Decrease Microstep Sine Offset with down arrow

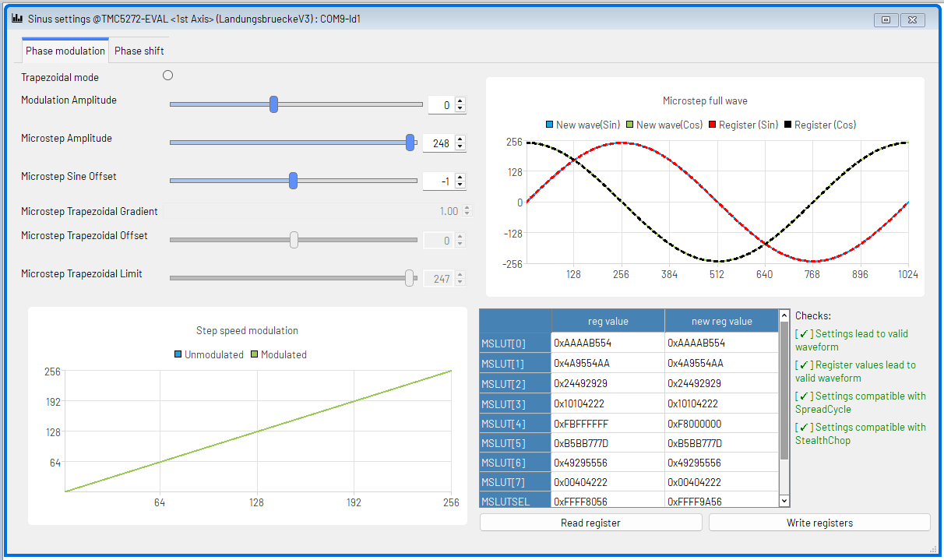point(460,185)
